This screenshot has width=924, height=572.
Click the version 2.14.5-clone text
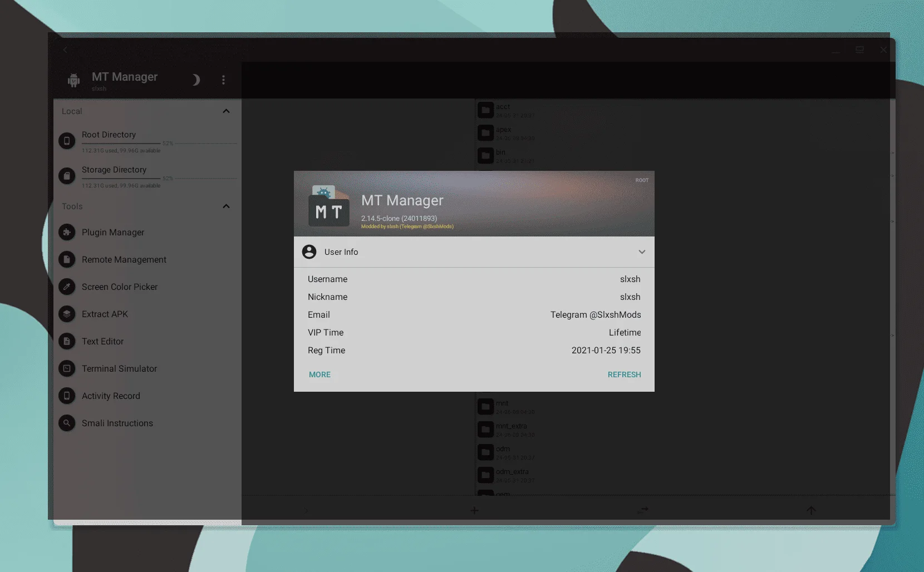click(399, 218)
